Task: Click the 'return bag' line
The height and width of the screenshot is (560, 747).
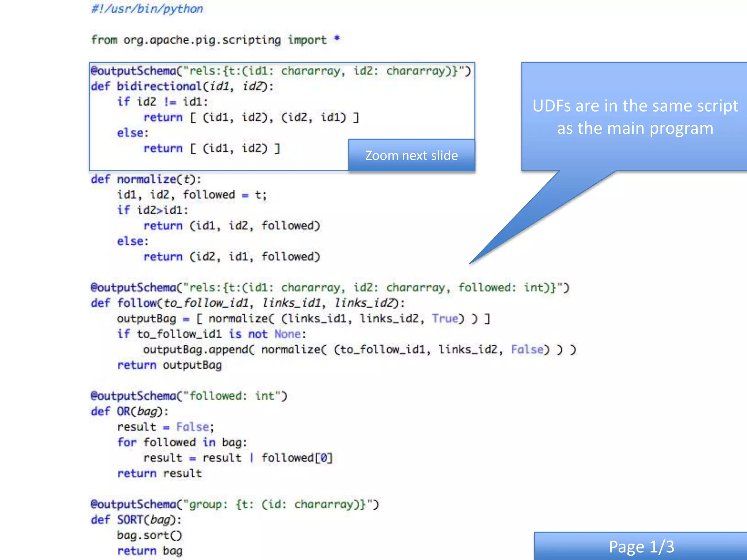Action: [150, 551]
